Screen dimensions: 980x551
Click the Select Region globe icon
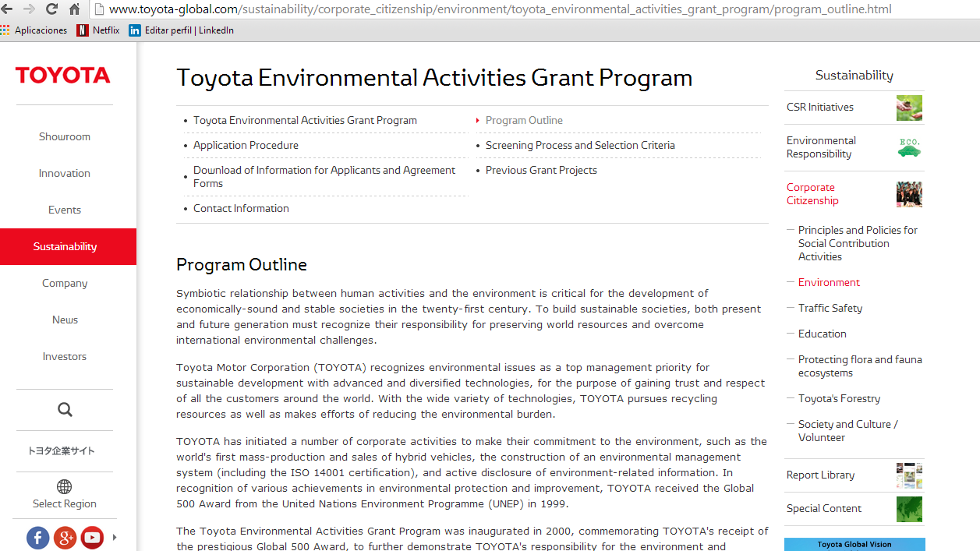pyautogui.click(x=65, y=487)
